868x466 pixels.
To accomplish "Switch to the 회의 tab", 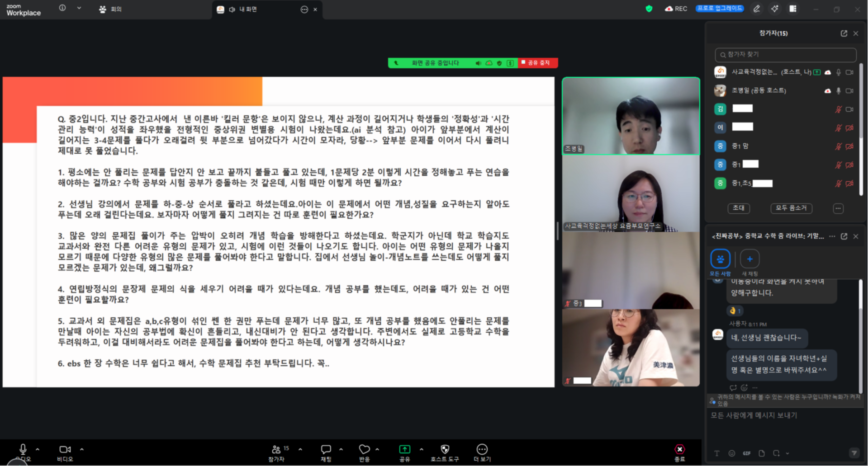I will tap(110, 9).
